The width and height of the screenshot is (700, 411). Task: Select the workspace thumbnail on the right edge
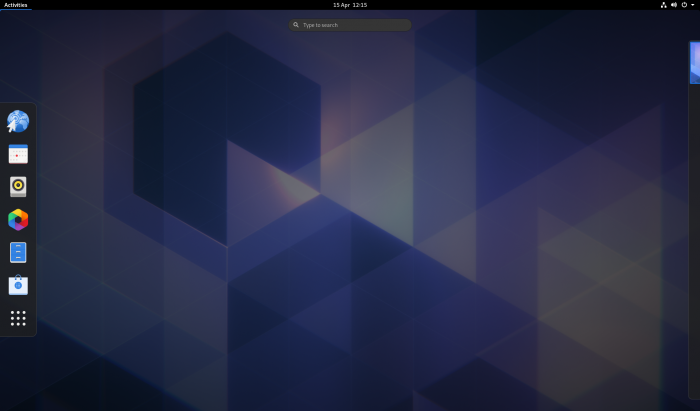click(x=695, y=62)
